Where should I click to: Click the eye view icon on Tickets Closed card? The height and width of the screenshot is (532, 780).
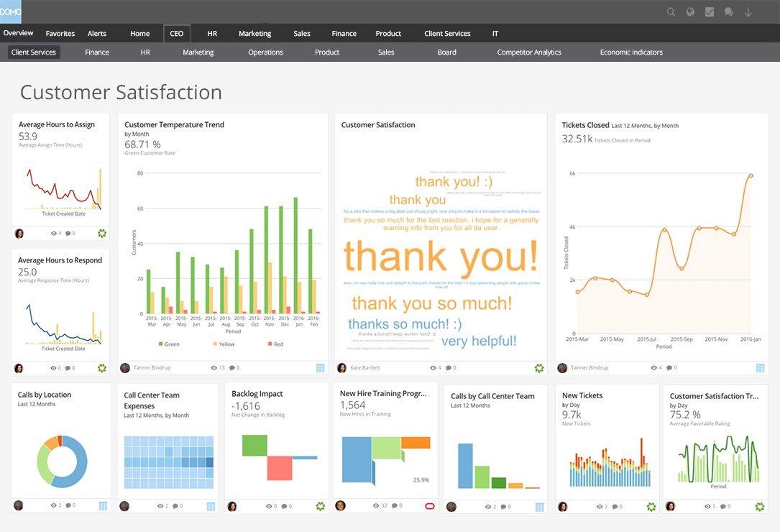click(x=653, y=367)
